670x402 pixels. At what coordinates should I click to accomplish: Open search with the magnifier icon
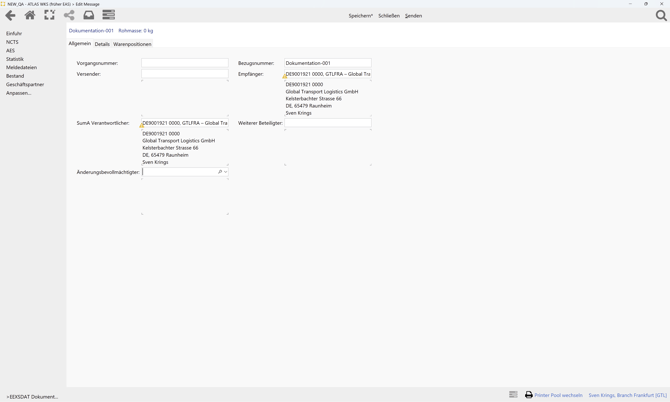(x=661, y=15)
